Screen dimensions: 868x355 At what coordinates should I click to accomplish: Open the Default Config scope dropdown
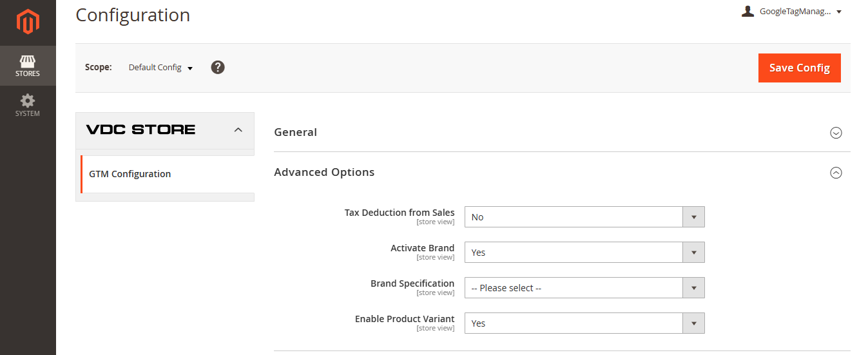point(160,68)
